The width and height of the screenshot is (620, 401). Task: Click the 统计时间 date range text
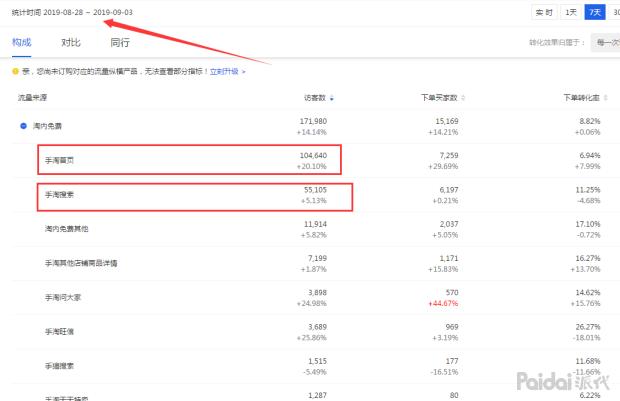[x=72, y=12]
